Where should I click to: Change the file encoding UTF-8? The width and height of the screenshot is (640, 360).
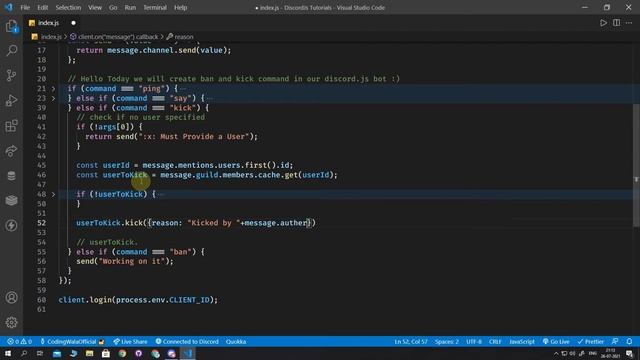click(474, 342)
